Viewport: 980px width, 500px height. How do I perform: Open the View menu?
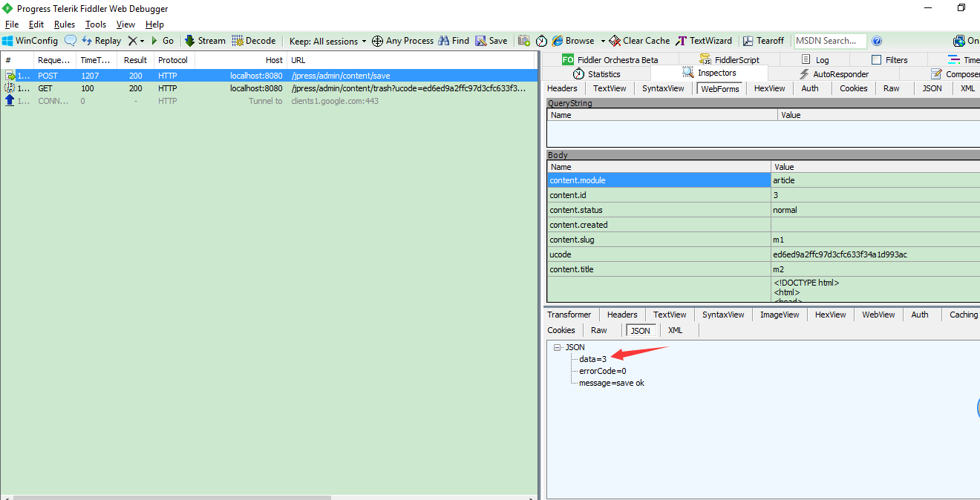(x=125, y=24)
